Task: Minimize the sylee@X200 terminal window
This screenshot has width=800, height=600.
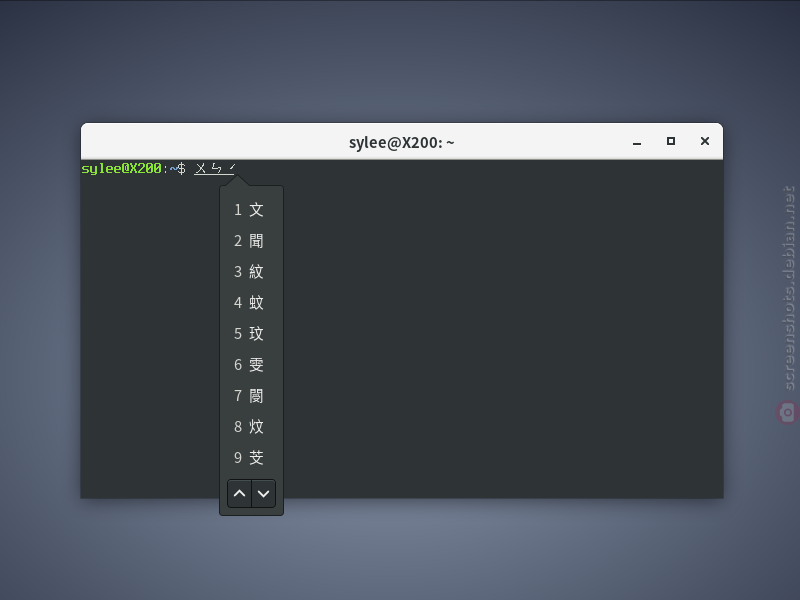Action: 637,142
